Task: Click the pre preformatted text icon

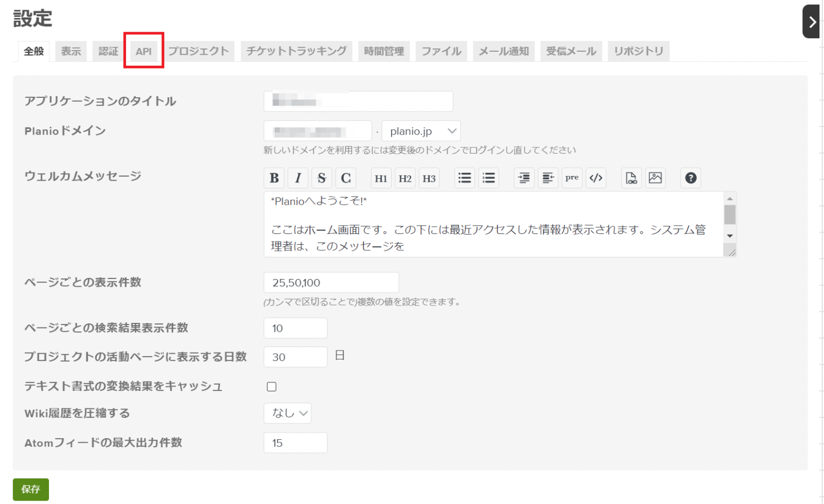Action: pyautogui.click(x=572, y=178)
